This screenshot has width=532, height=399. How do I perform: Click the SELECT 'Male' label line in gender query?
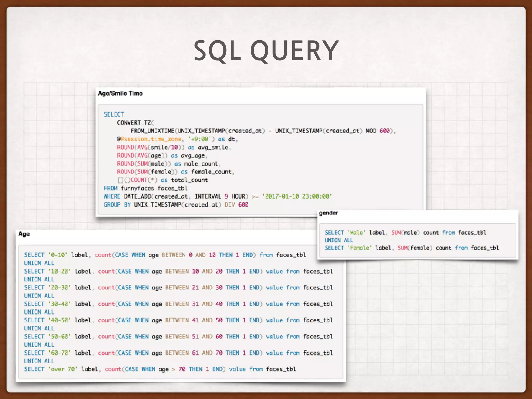pos(405,232)
